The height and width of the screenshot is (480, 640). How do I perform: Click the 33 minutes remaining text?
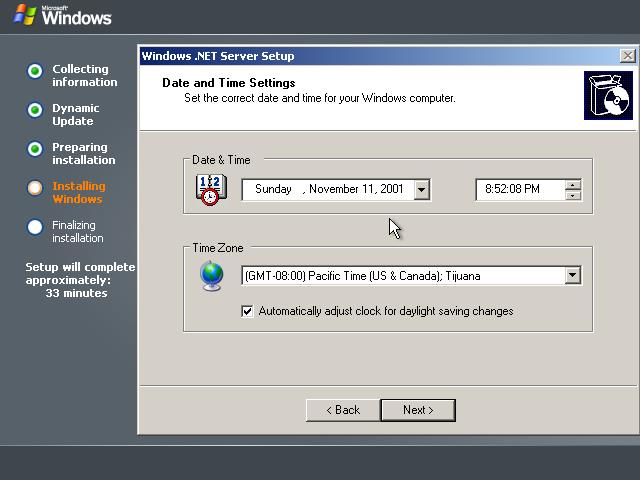click(76, 293)
